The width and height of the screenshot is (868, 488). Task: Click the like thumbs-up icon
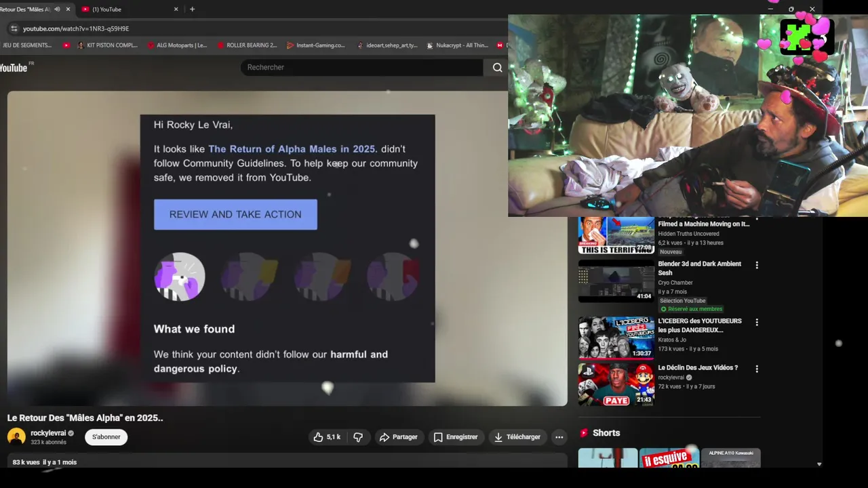click(x=318, y=437)
